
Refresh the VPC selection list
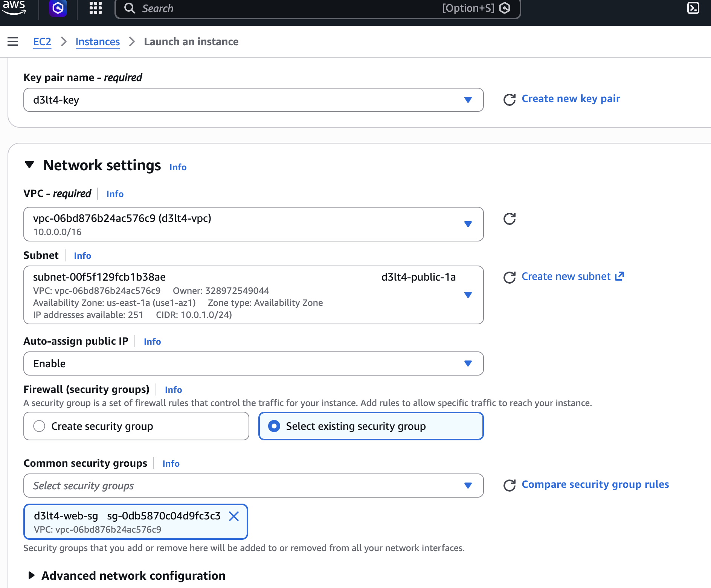point(509,219)
